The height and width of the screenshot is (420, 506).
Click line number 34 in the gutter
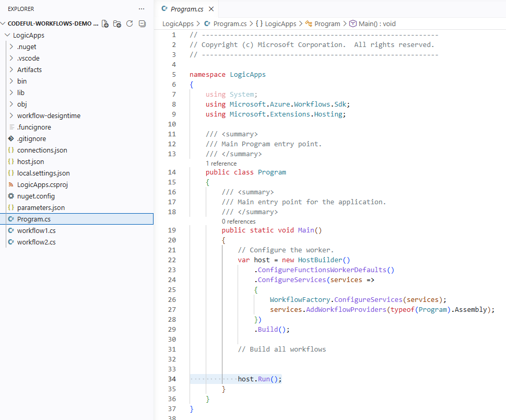tap(172, 379)
